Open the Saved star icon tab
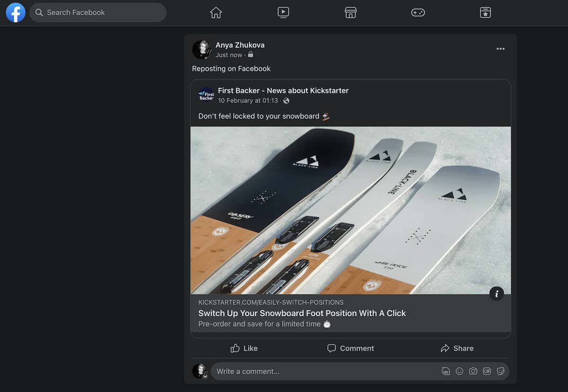Viewport: 568px width, 392px height. tap(485, 13)
